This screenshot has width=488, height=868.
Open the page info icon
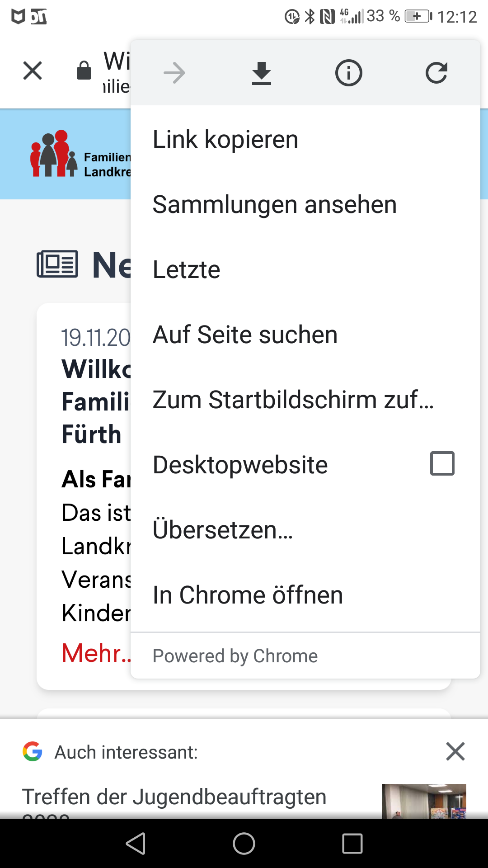[x=349, y=73]
